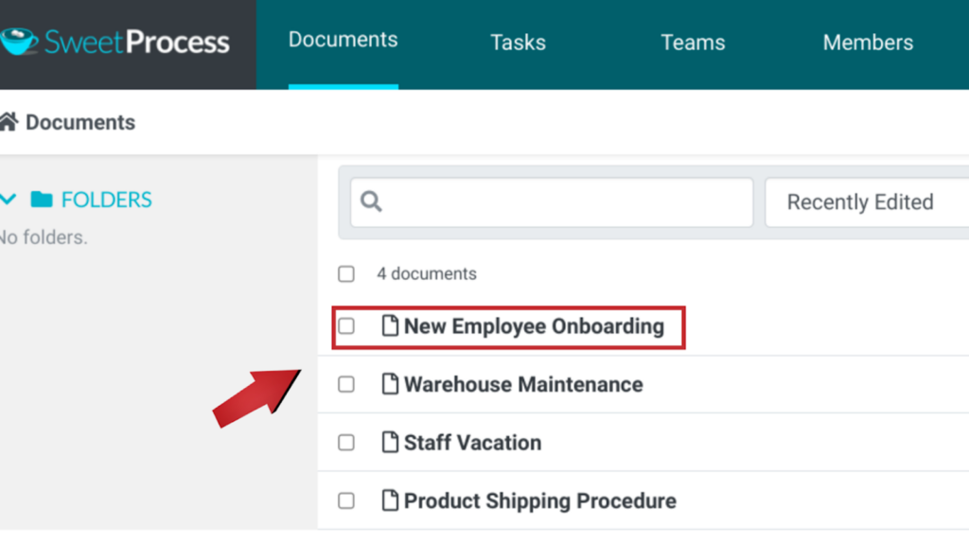Go to the Members tab
This screenshot has width=969, height=560.
pyautogui.click(x=868, y=43)
